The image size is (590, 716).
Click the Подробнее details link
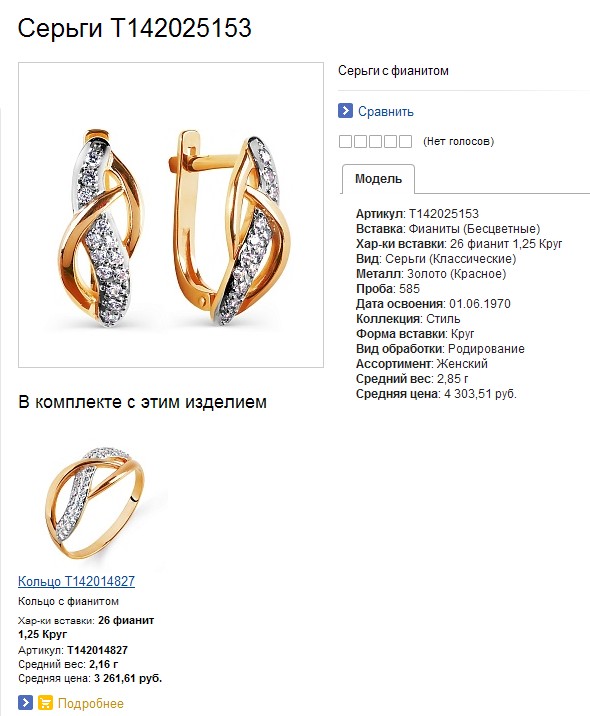click(90, 703)
